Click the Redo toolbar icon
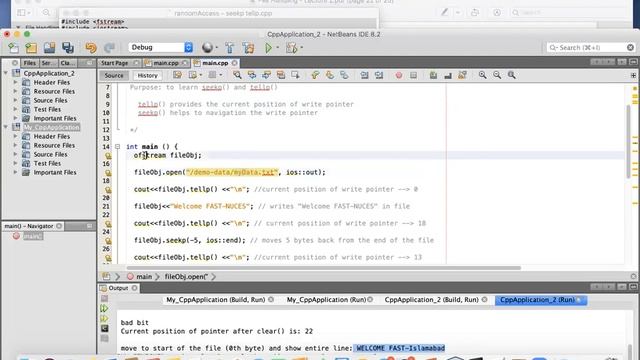Screen dimensions: 640x360 [109, 48]
